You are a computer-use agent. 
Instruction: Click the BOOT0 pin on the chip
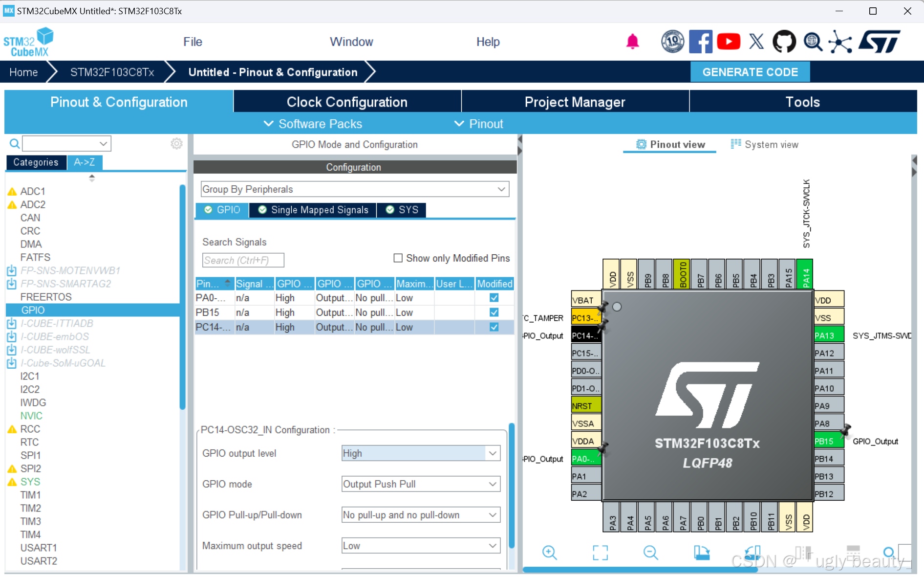coord(683,274)
